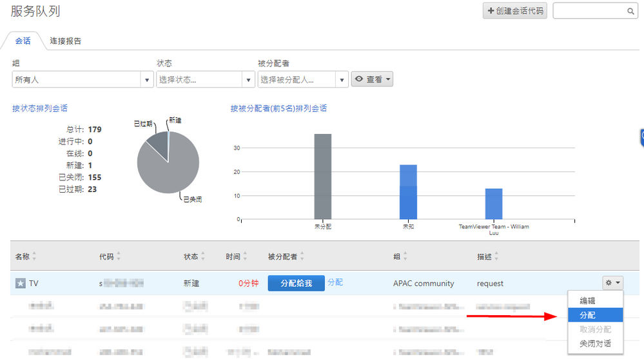
Task: Sort table by 状态 column arrows
Action: [202, 257]
